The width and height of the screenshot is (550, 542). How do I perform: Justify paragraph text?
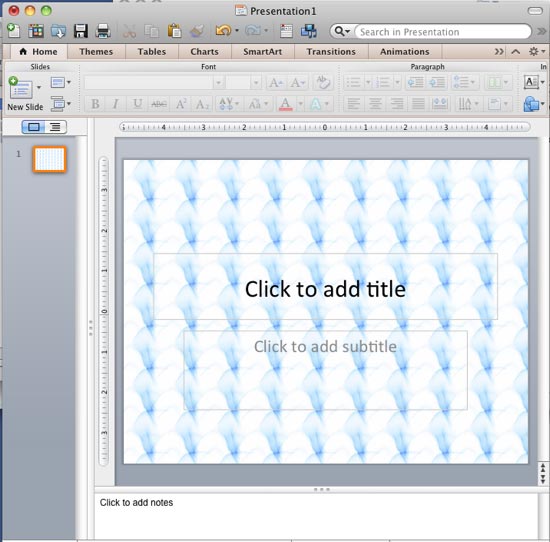point(418,104)
